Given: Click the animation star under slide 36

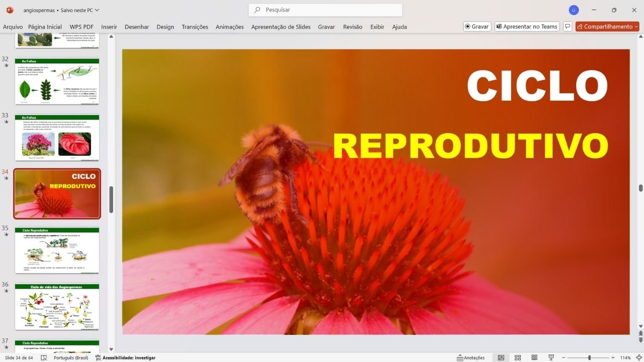Looking at the screenshot, I should tap(6, 291).
